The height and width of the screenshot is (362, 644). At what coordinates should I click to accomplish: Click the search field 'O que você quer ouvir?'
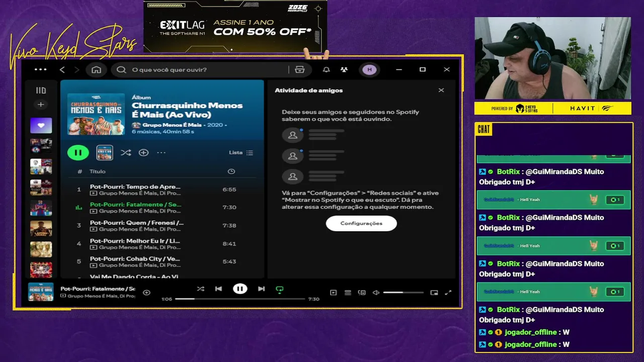[x=201, y=69]
